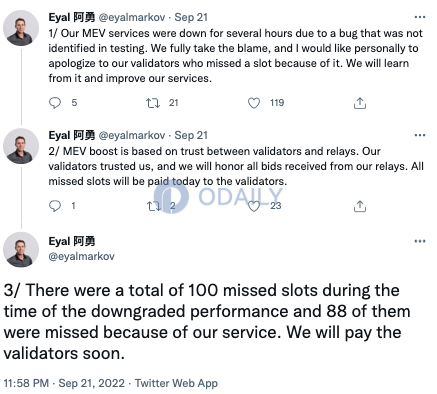Open Eyal's profile picture on first tweet
This screenshot has width=437, height=394.
pos(21,28)
